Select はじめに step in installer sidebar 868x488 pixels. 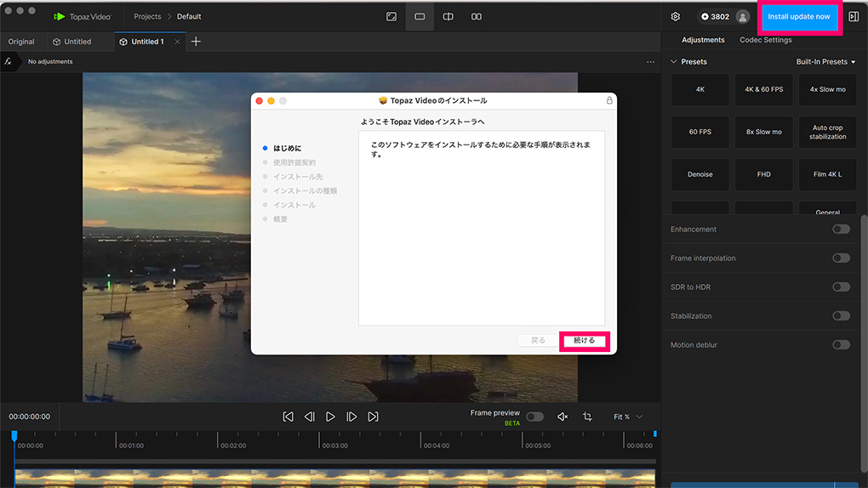click(x=287, y=148)
